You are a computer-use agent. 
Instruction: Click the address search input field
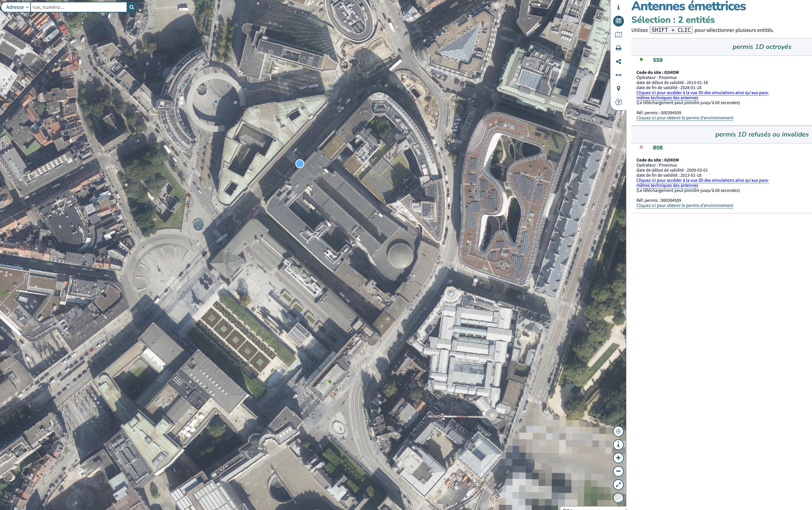pos(78,7)
